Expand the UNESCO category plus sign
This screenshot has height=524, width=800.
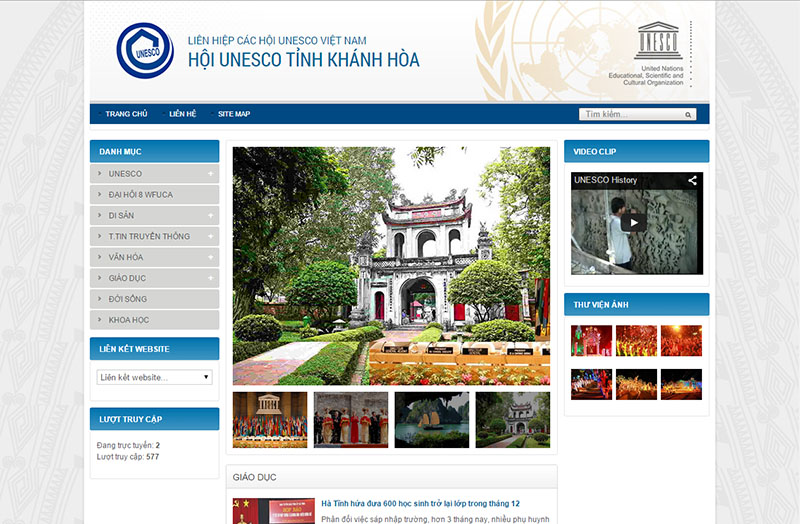coord(210,174)
